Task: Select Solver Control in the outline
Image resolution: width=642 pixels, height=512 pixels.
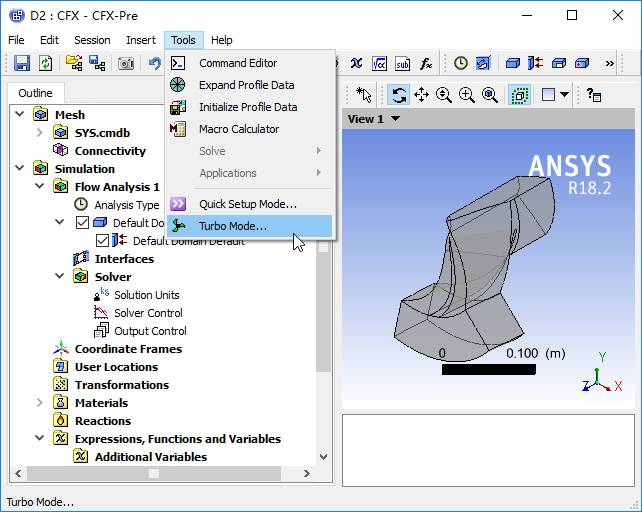Action: click(x=148, y=313)
